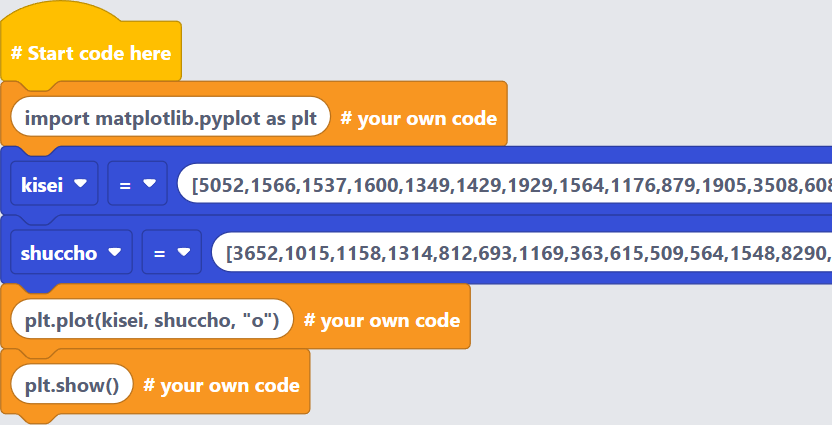This screenshot has width=832, height=425.
Task: Click the shuccho list value field starting 3652
Action: (522, 252)
